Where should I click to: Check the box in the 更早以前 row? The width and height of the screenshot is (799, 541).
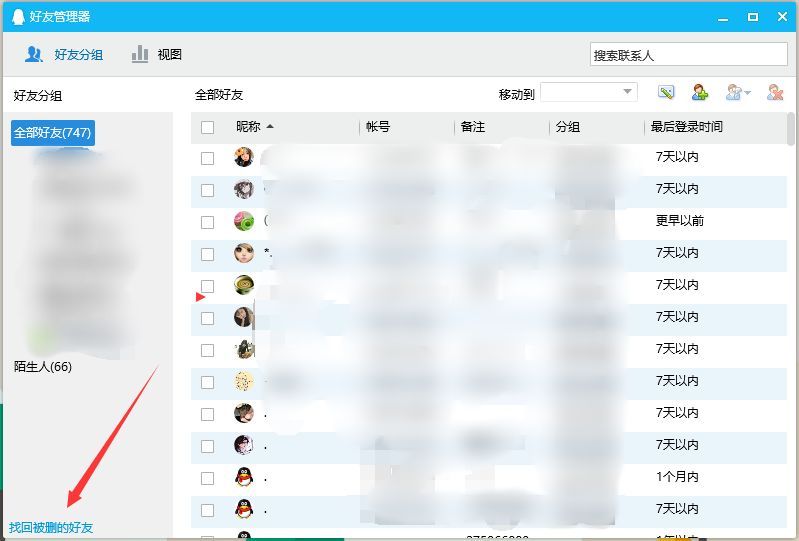coord(207,223)
